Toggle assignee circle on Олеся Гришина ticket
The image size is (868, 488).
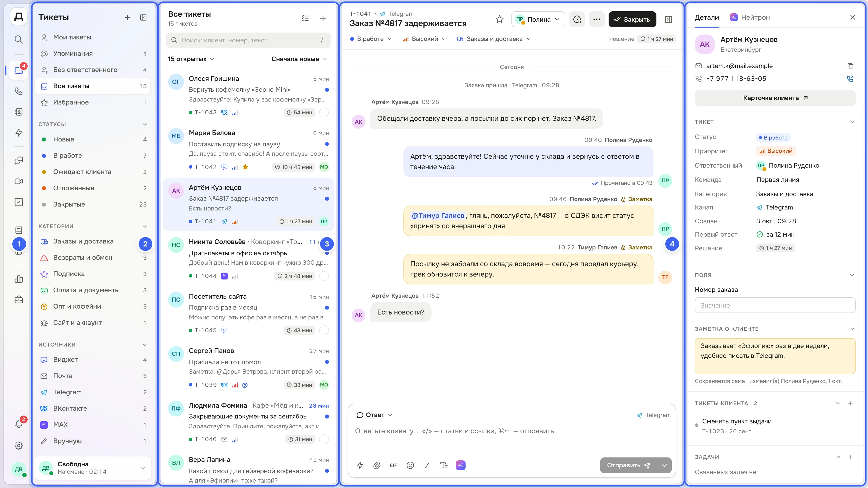(324, 112)
